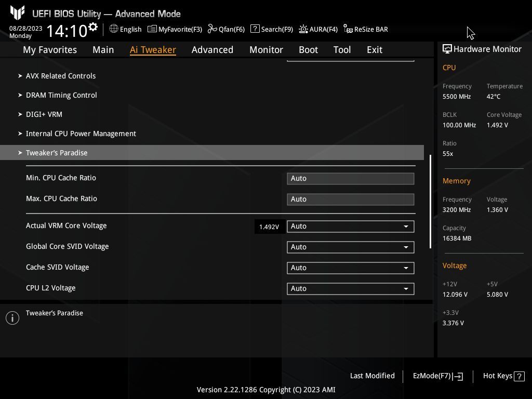The height and width of the screenshot is (399, 532).
Task: Open Actual VRM Core Voltage dropdown
Action: (351, 227)
